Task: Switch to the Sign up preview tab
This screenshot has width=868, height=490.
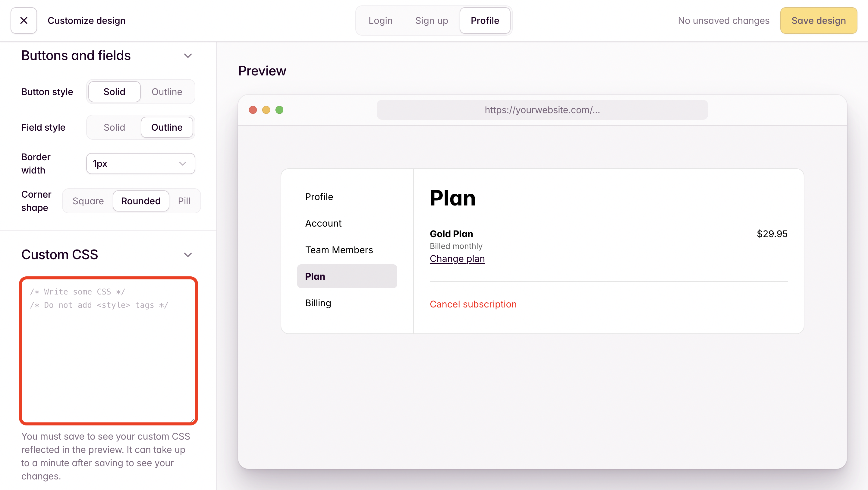Action: pos(431,21)
